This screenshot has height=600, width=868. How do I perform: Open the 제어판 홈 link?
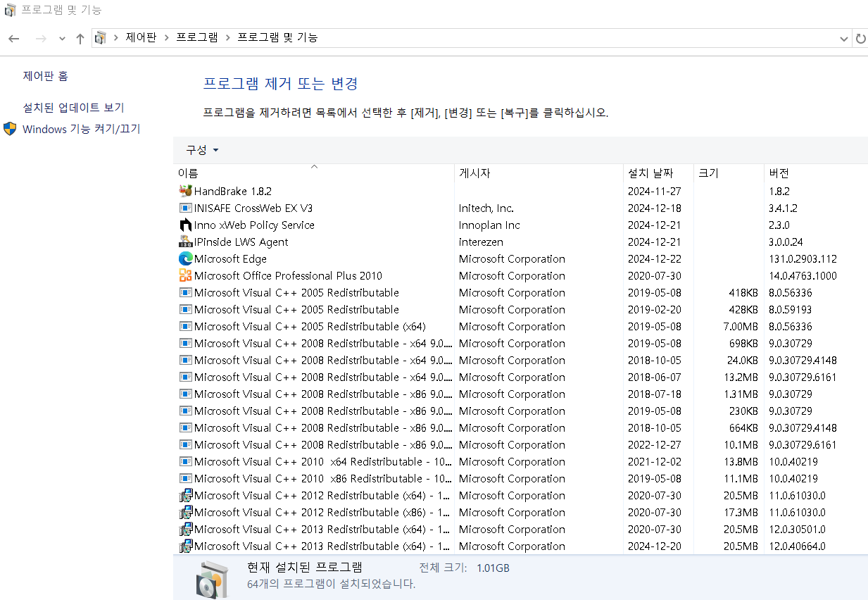(x=46, y=76)
